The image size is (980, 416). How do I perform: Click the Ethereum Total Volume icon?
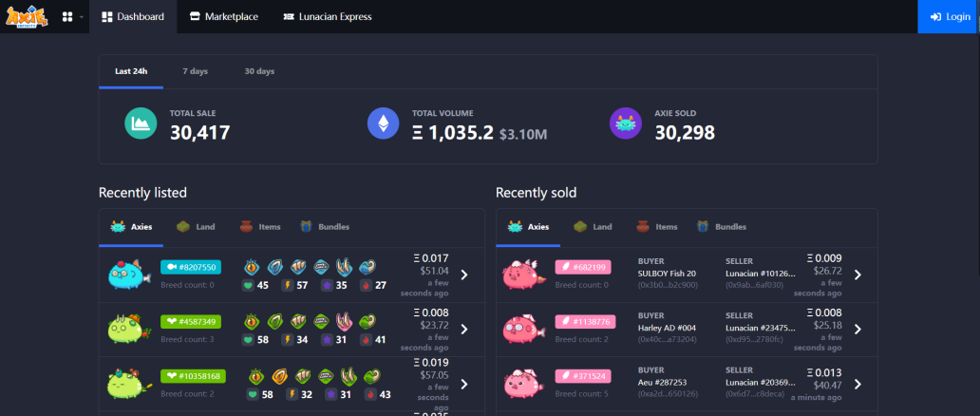pyautogui.click(x=384, y=123)
